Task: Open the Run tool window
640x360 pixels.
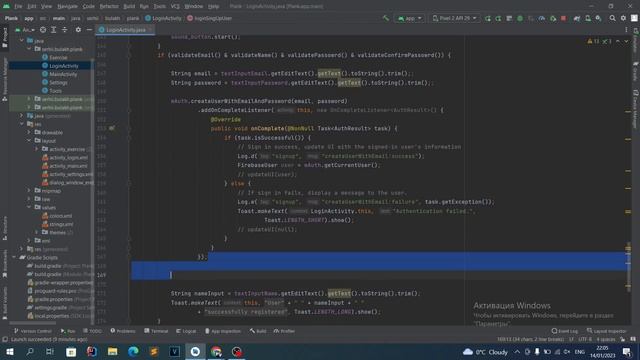Action: coord(68,331)
